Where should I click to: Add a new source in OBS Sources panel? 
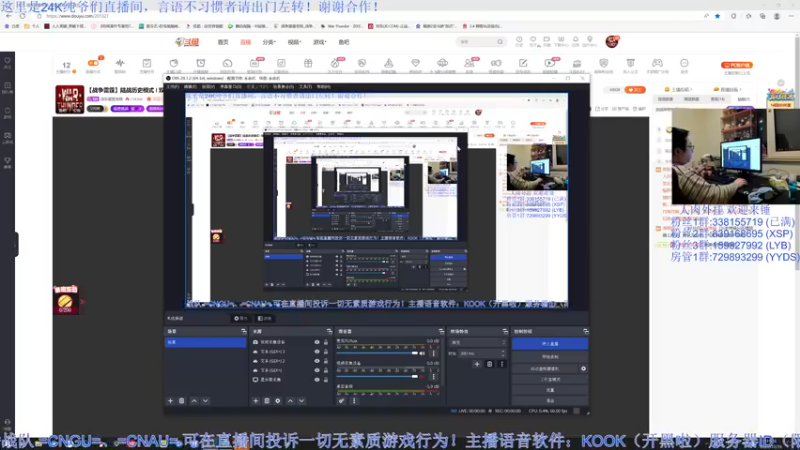256,401
